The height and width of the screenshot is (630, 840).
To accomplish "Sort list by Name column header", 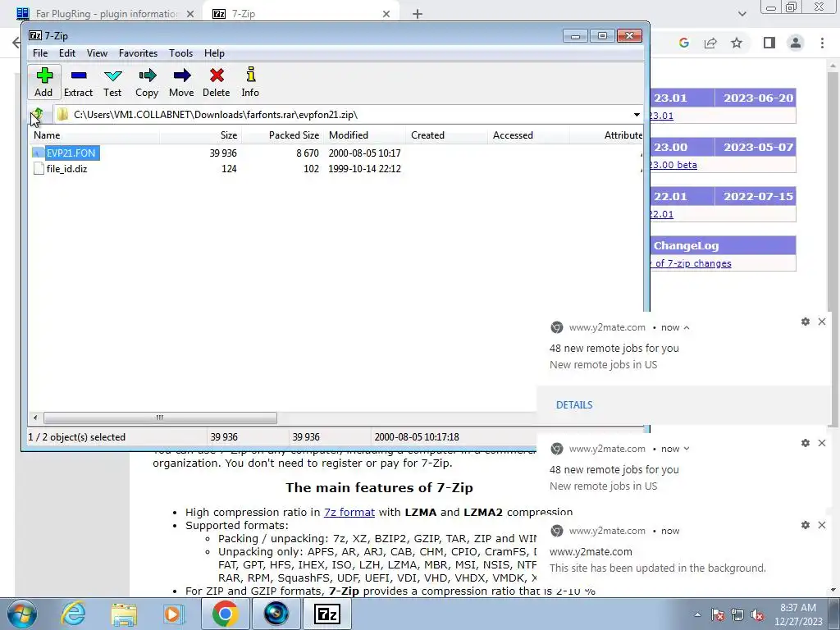I will [x=94, y=135].
